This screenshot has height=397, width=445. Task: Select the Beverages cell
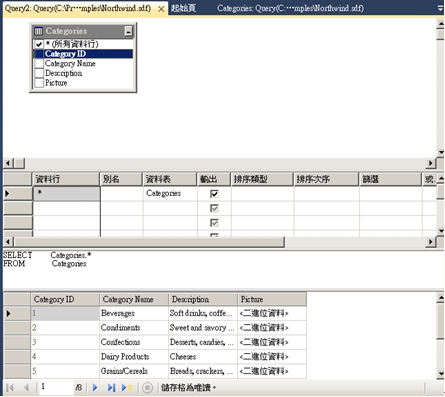click(x=134, y=313)
